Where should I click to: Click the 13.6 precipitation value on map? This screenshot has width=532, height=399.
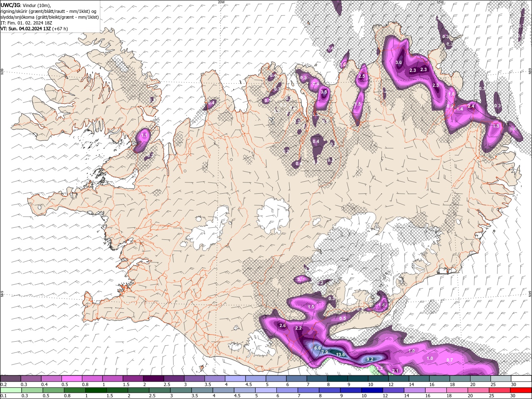(341, 355)
